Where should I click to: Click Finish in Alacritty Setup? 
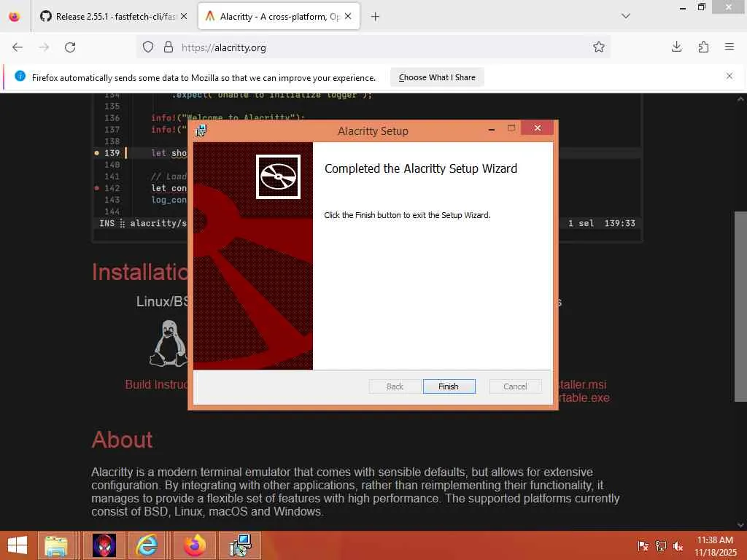click(x=449, y=386)
